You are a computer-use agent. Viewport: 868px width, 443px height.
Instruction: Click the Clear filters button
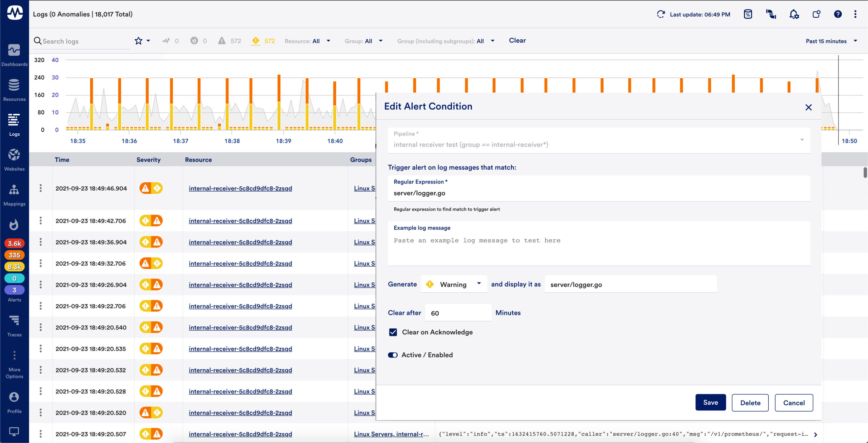[x=517, y=40]
